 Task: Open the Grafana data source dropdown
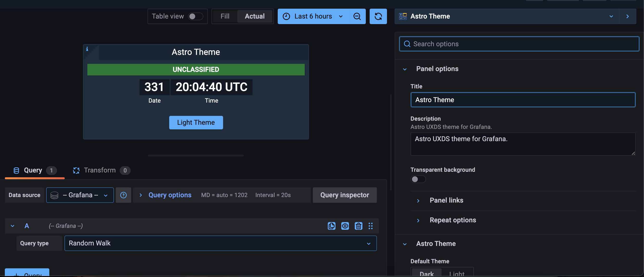point(80,195)
